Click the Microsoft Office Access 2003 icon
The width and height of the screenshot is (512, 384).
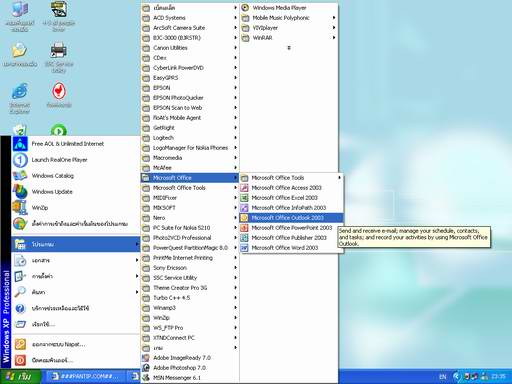(244, 188)
